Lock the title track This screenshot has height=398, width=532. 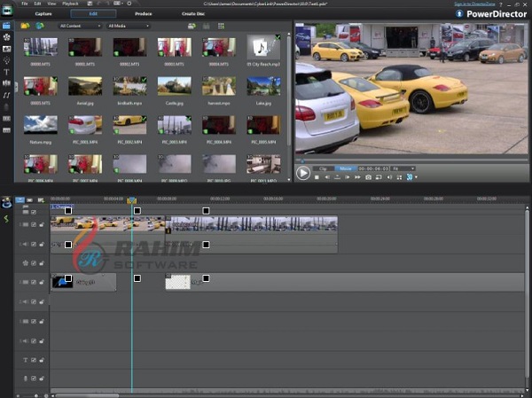(x=42, y=360)
